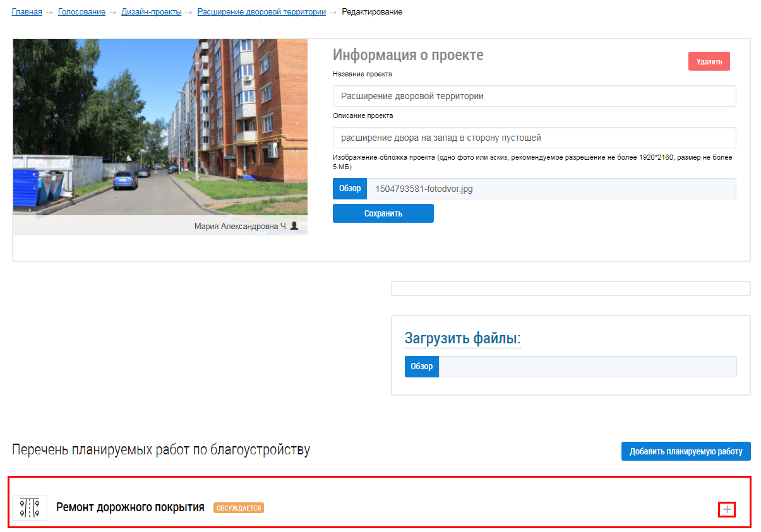Click into the Название проекта field
Viewport: 761px width, 532px height.
click(534, 96)
